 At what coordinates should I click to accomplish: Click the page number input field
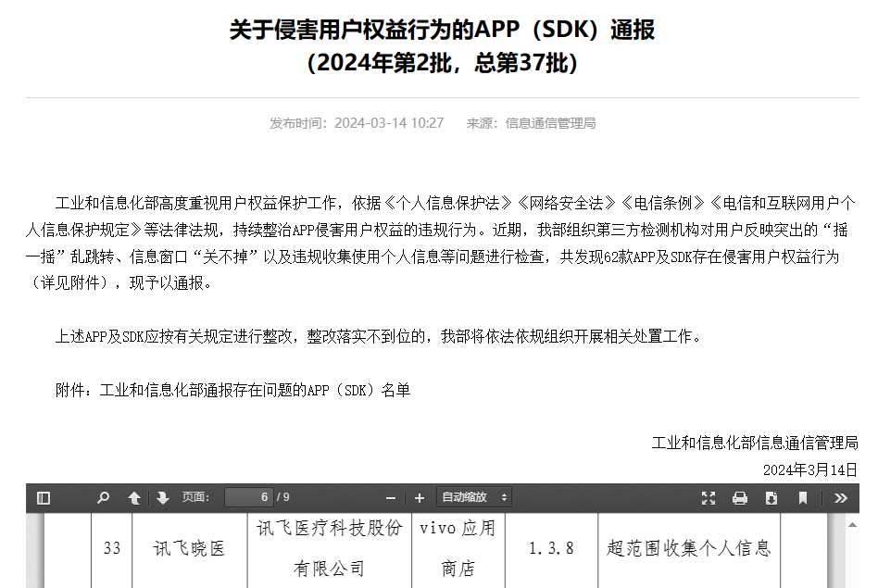(249, 497)
